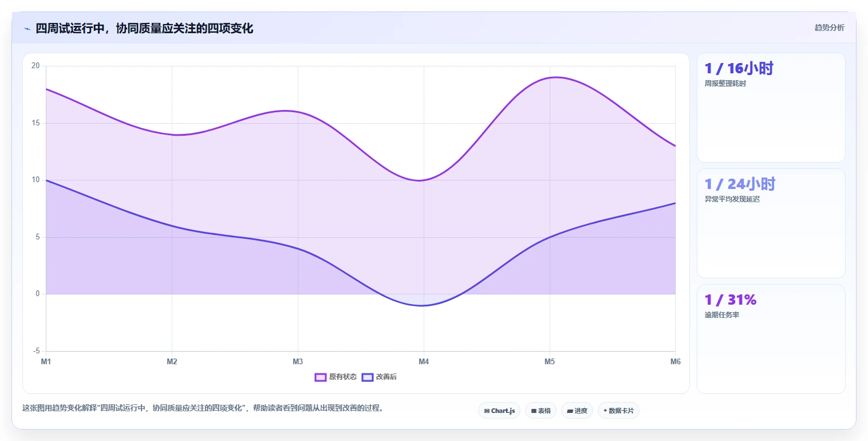Click the M4 x-axis label
The width and height of the screenshot is (868, 441).
click(x=424, y=361)
